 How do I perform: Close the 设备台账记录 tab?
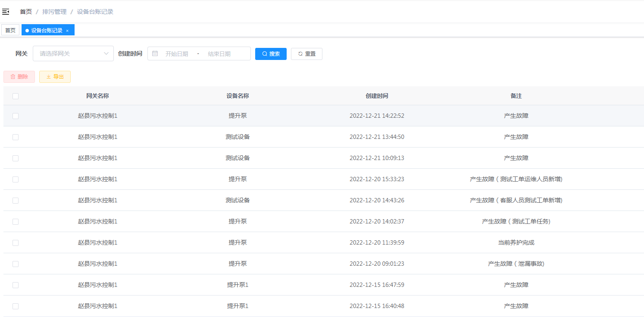tap(67, 31)
